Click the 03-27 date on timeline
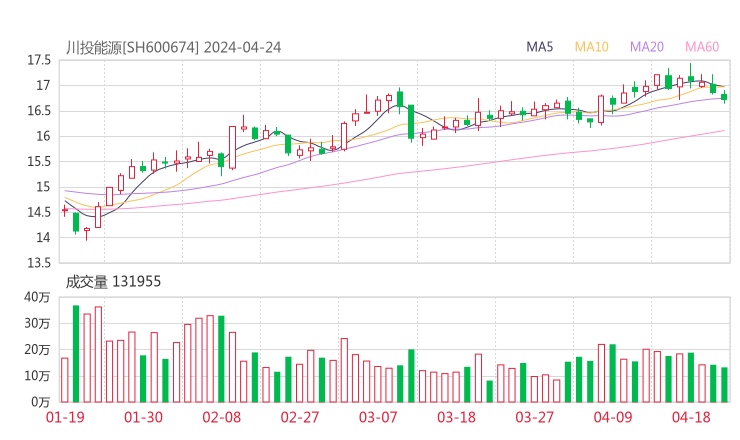The height and width of the screenshot is (440, 740). pyautogui.click(x=534, y=417)
